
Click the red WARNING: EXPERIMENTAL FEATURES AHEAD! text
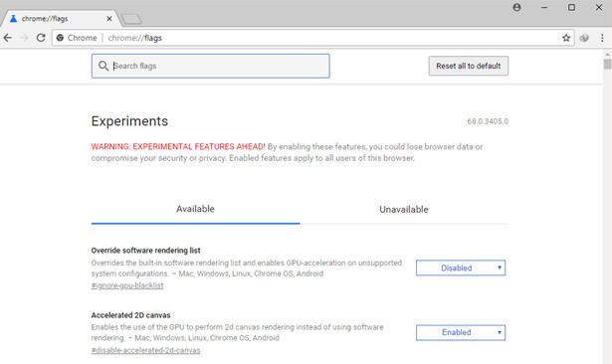click(178, 146)
